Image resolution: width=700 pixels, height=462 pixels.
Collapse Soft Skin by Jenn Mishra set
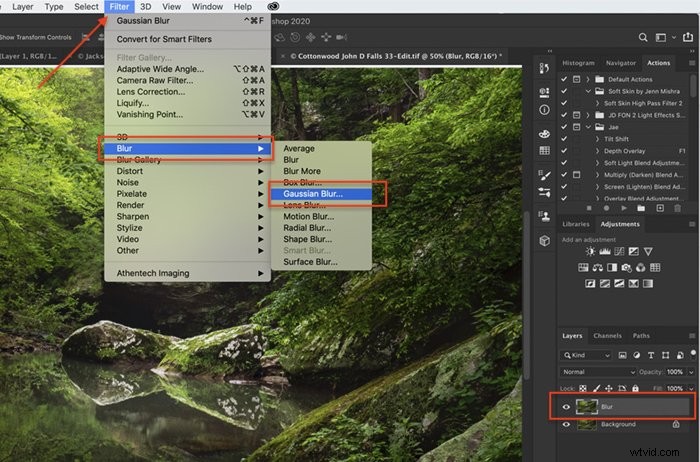coord(588,91)
